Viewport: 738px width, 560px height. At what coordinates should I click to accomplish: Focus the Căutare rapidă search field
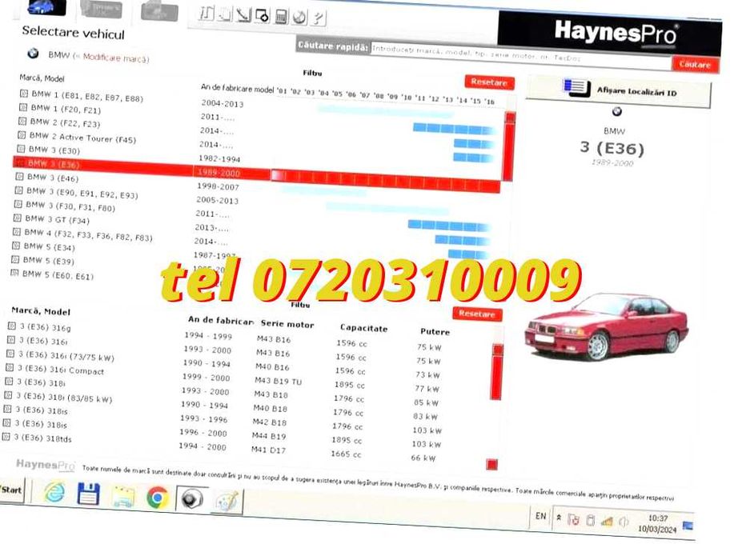point(522,54)
